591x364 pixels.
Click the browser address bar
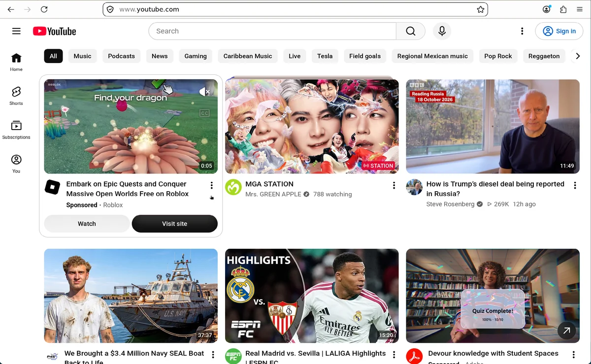pyautogui.click(x=295, y=9)
